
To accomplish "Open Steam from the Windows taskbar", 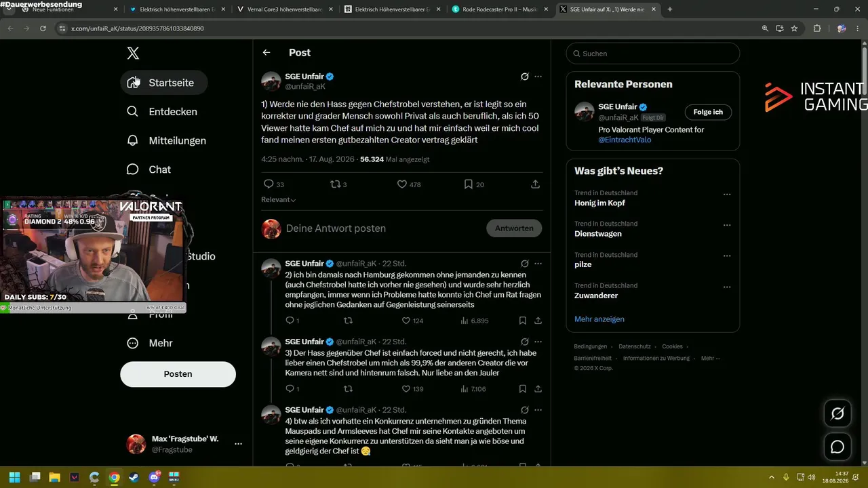I will tap(134, 477).
